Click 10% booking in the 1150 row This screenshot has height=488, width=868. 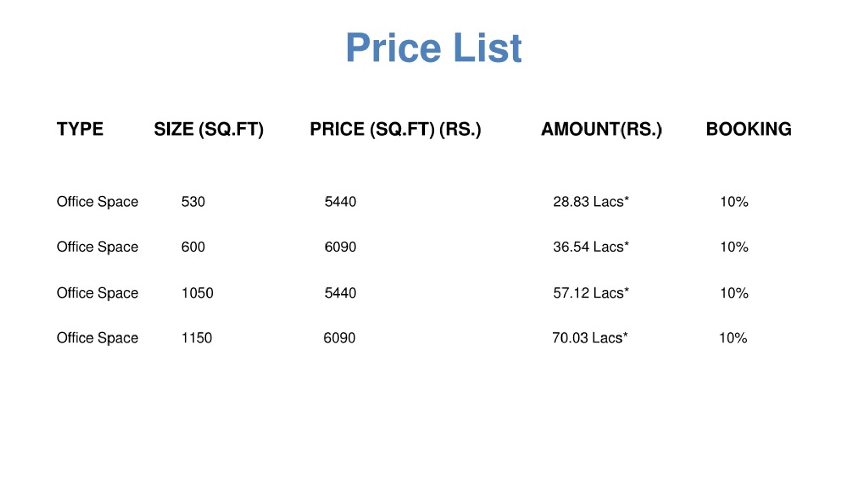click(x=733, y=338)
